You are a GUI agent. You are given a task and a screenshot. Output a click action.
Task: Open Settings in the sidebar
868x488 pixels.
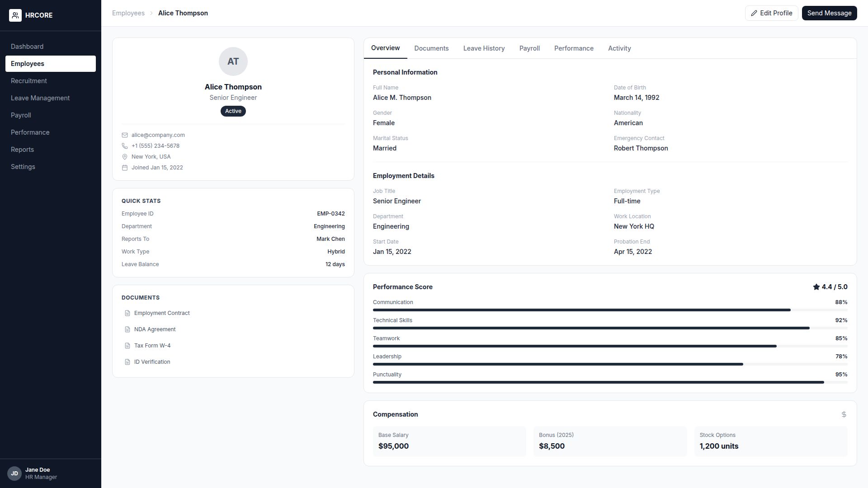[51, 167]
